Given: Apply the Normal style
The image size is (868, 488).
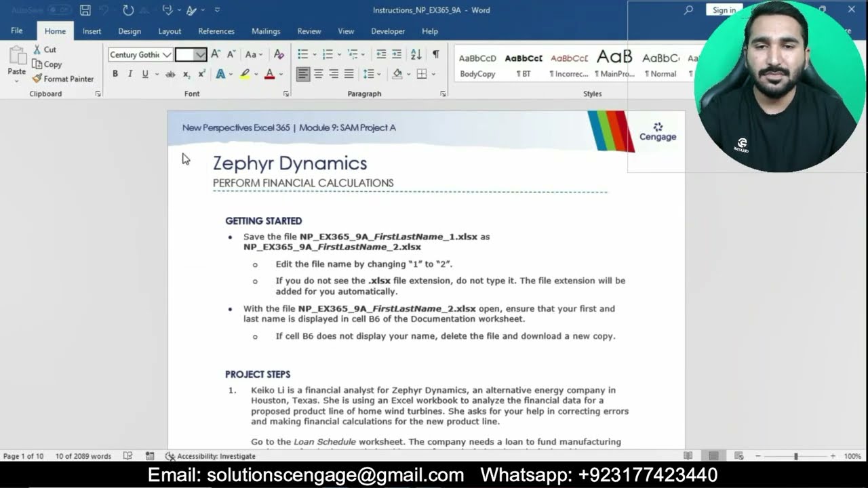Looking at the screenshot, I should point(661,65).
